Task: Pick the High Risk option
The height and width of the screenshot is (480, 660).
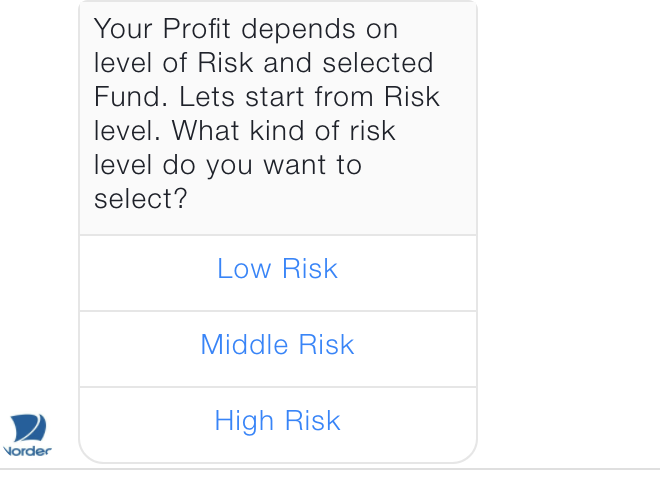Action: coord(277,421)
